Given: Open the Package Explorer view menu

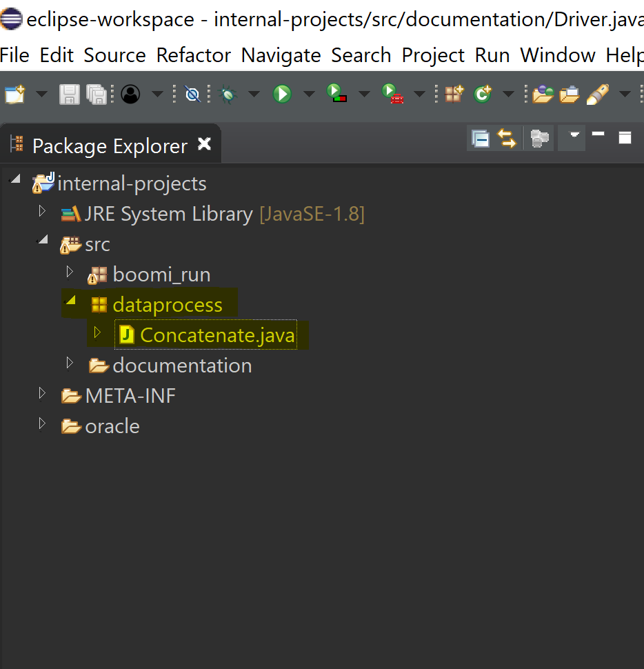Looking at the screenshot, I should pos(572,138).
